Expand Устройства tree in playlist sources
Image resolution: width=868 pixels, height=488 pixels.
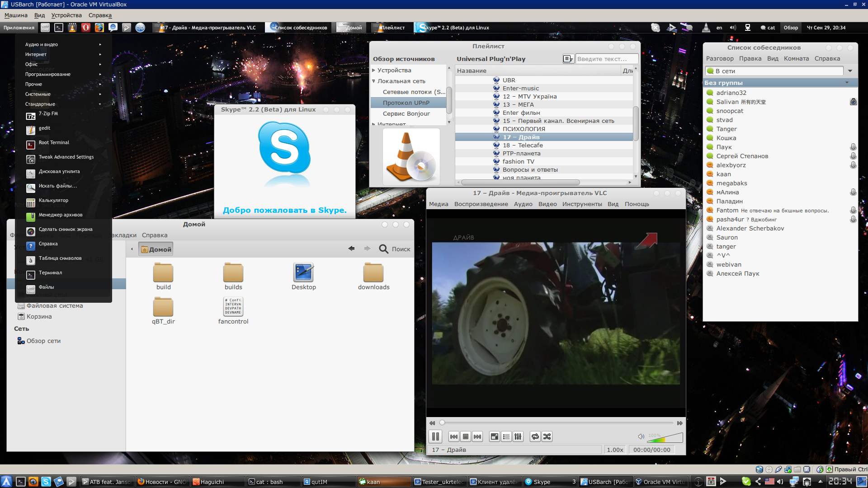[x=374, y=70]
